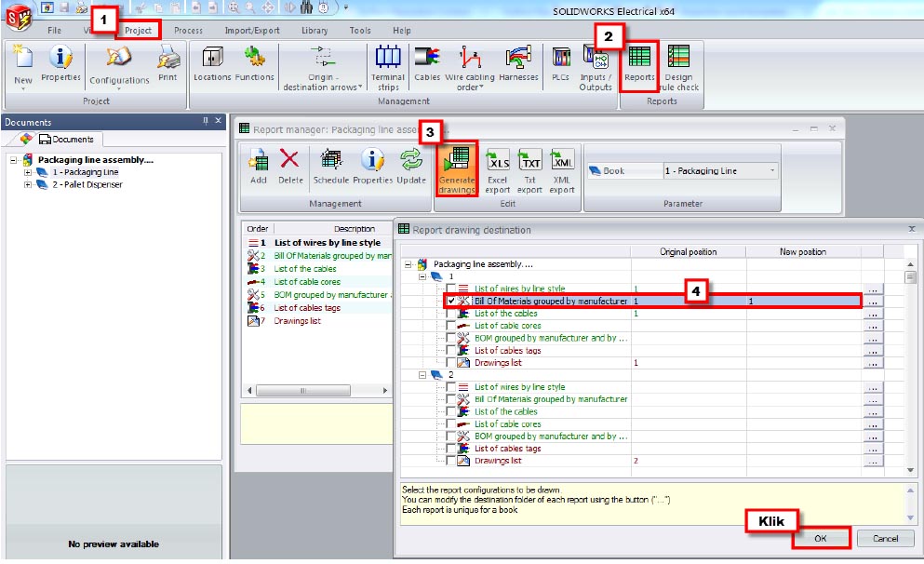Confirm with the OK button
The width and height of the screenshot is (924, 564).
point(820,538)
